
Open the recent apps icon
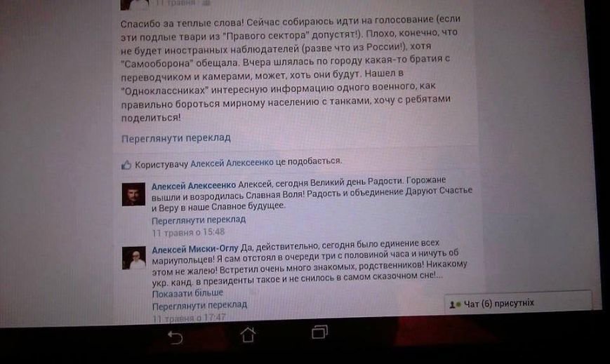[x=320, y=332]
